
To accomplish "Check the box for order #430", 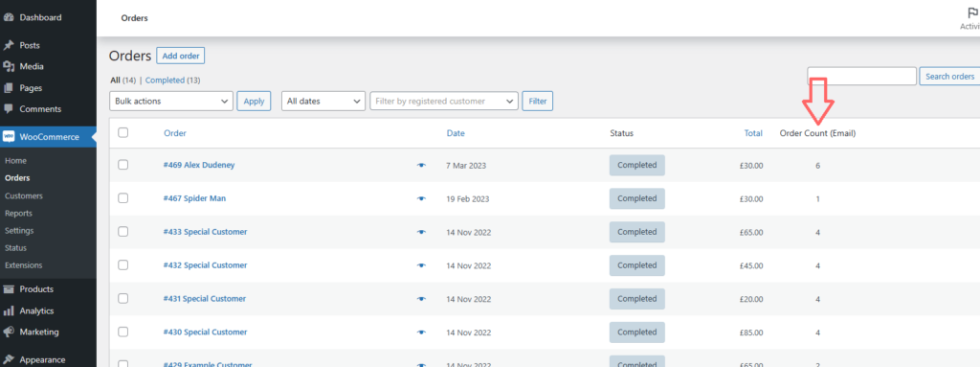I will [x=123, y=332].
